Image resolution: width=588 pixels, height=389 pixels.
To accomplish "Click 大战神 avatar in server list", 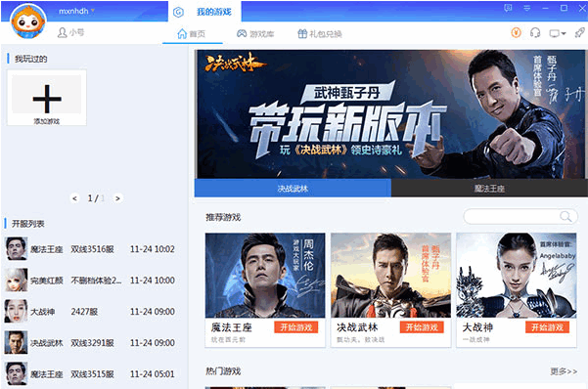I will [x=16, y=311].
